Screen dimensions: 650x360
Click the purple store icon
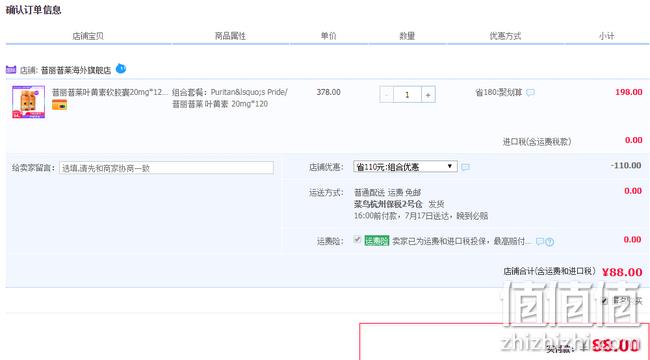coord(11,70)
